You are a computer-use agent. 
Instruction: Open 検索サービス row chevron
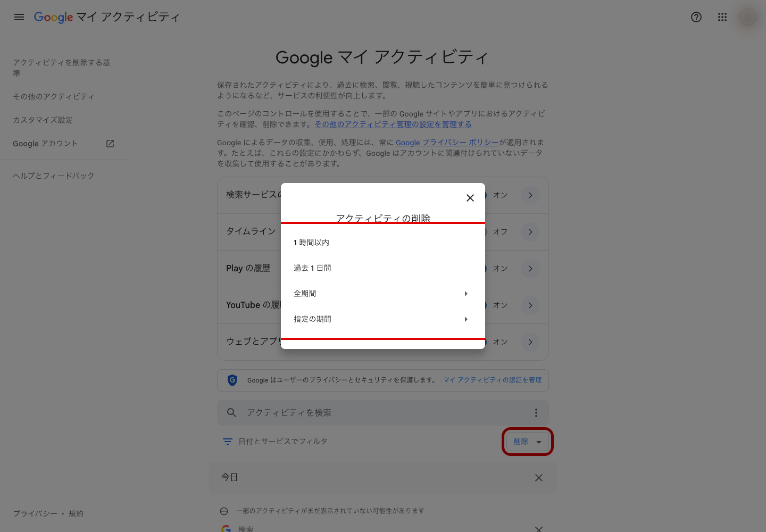click(x=530, y=195)
